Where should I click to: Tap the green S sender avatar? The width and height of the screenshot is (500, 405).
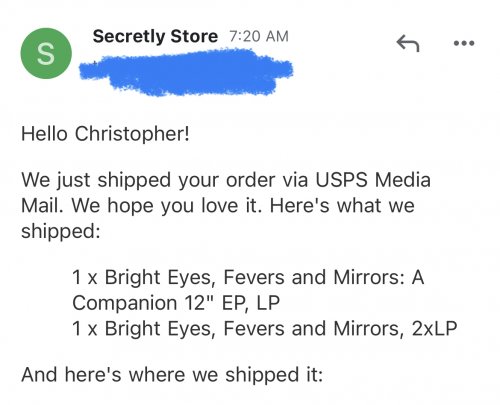(x=46, y=53)
